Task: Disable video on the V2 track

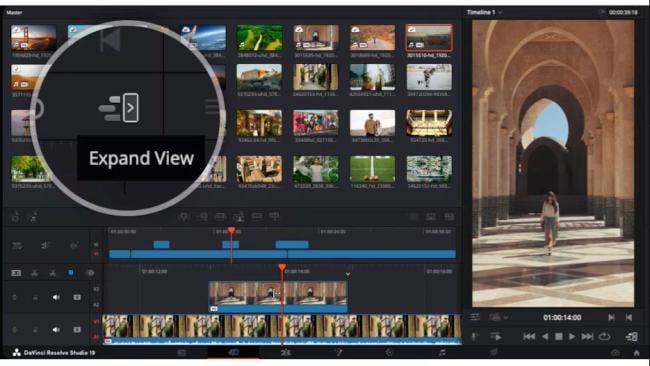Action: pyautogui.click(x=77, y=297)
